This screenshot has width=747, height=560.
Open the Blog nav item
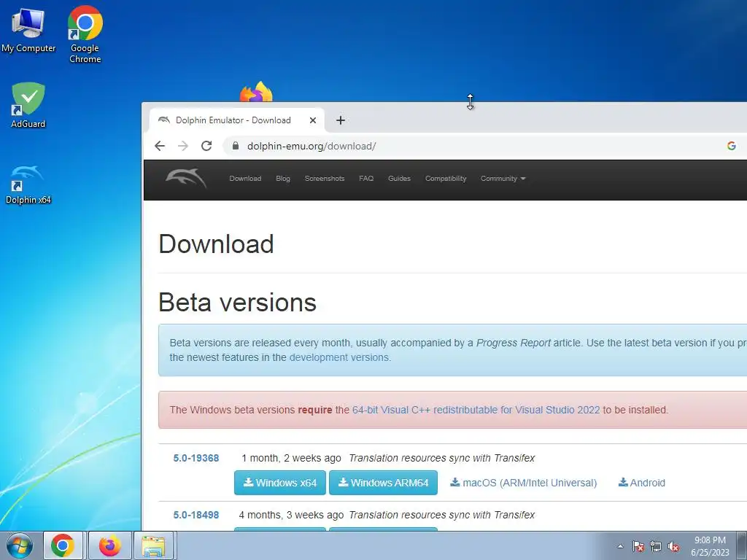[283, 179]
